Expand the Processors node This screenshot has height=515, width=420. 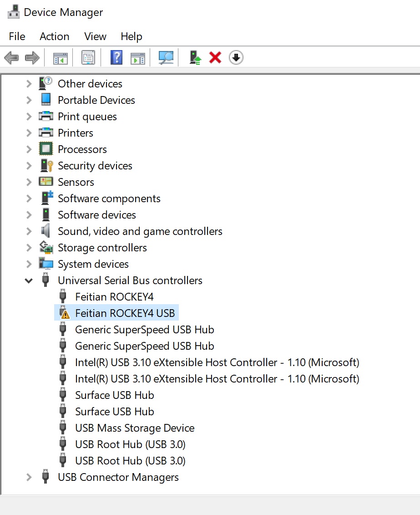(29, 149)
